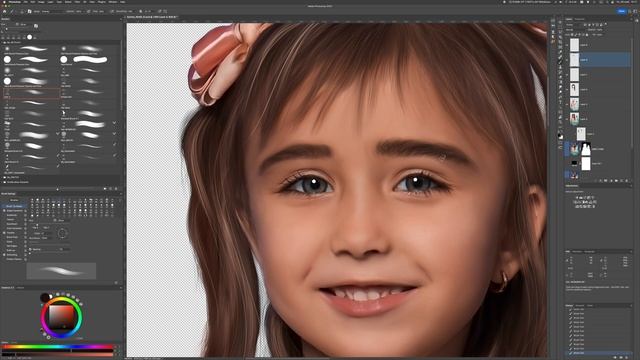Delete brush icon at Brushes panel bottom
The width and height of the screenshot is (640, 360).
116,189
